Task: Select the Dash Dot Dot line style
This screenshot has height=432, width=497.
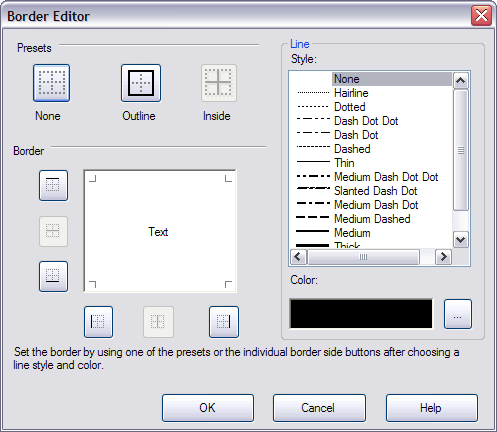Action: pyautogui.click(x=371, y=121)
